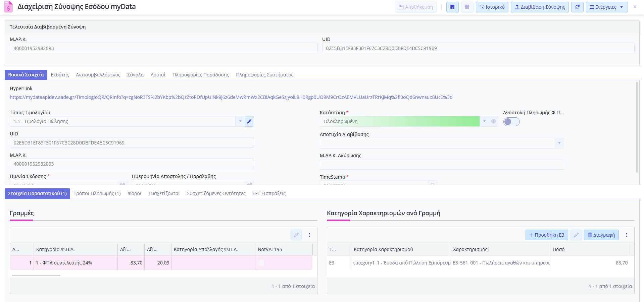Switch to the Εκδότης tab
The height and width of the screenshot is (302, 644).
point(60,75)
